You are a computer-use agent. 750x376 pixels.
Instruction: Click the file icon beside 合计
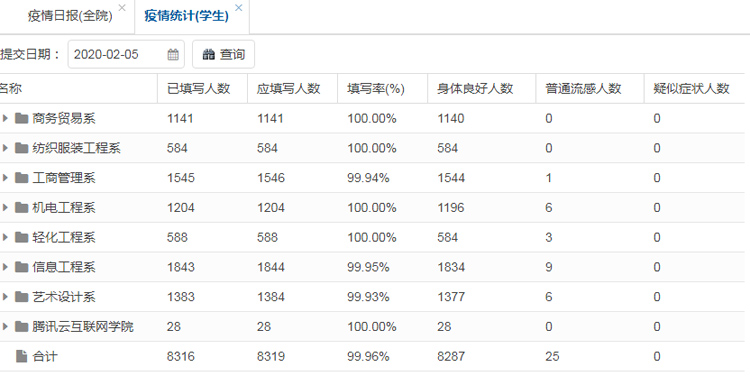pos(21,356)
